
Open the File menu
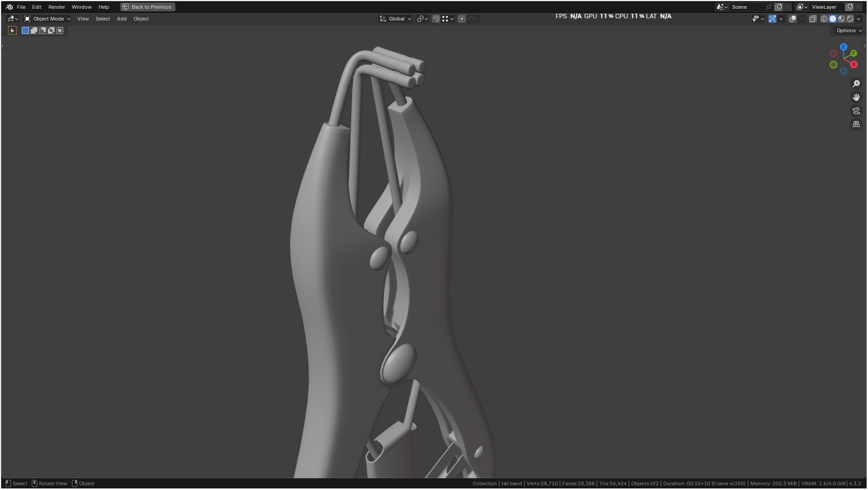tap(21, 7)
